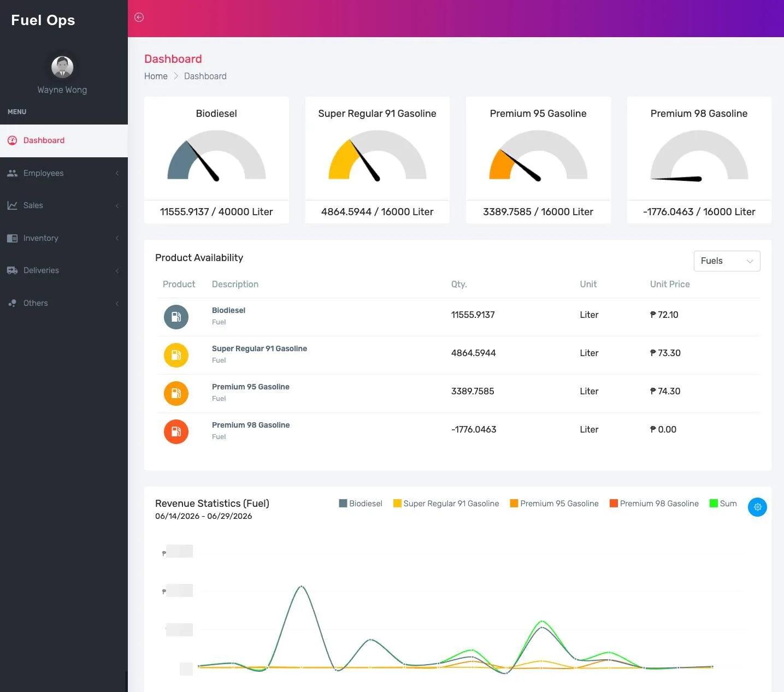
Task: Click quantity value 4864.5944 in table
Action: point(474,353)
